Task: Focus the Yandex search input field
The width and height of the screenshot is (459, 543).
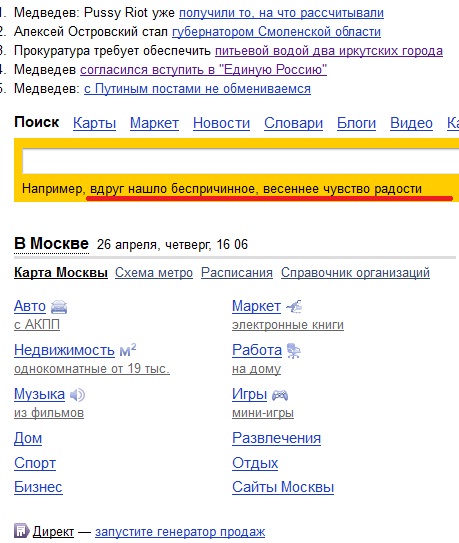Action: coord(241,161)
